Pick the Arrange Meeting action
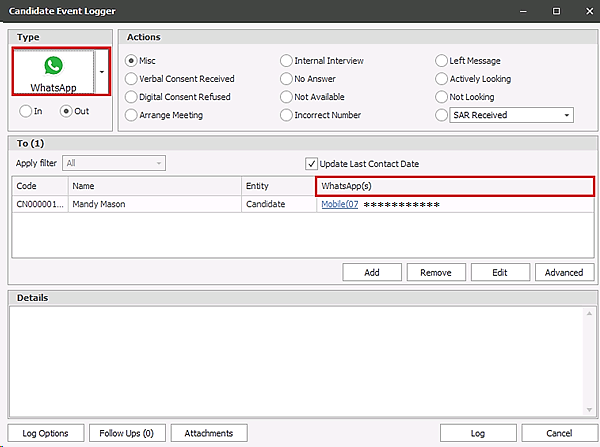The width and height of the screenshot is (600, 447). click(131, 115)
